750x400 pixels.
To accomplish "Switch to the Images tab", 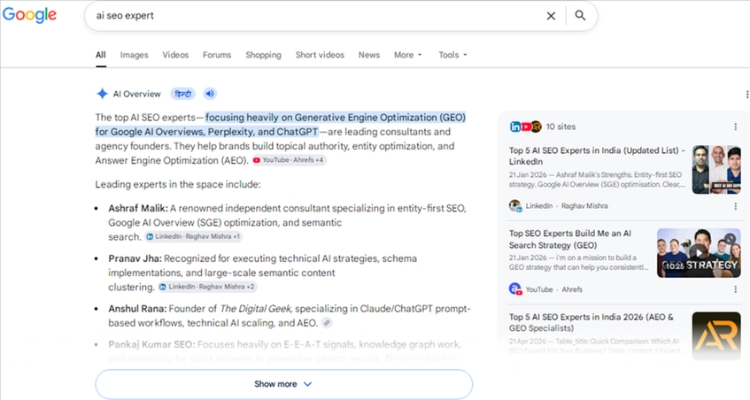I will point(134,55).
